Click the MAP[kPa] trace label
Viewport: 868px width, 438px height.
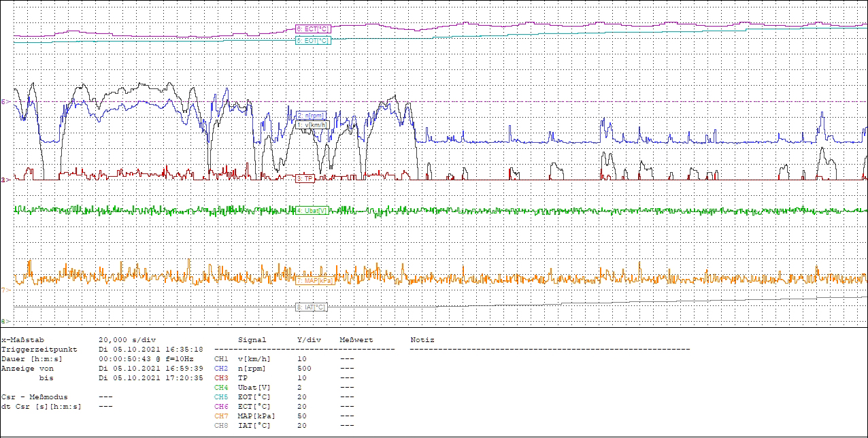pyautogui.click(x=315, y=280)
